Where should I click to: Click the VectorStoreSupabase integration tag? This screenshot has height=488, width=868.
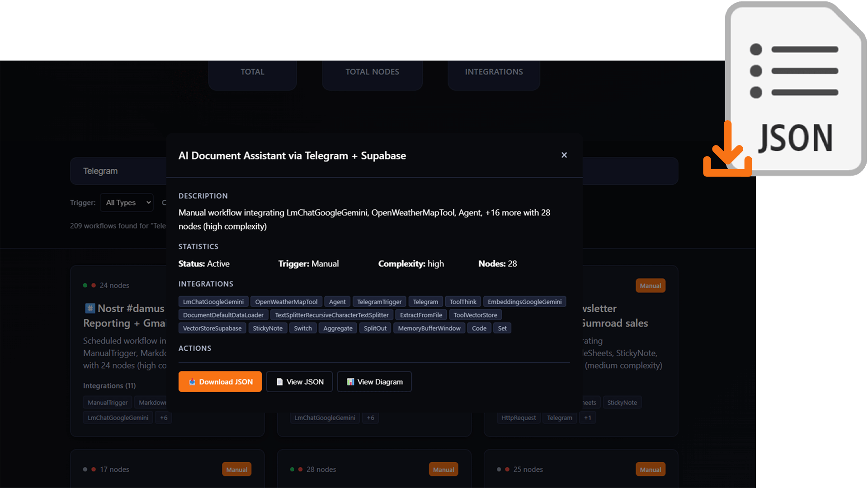click(x=212, y=328)
